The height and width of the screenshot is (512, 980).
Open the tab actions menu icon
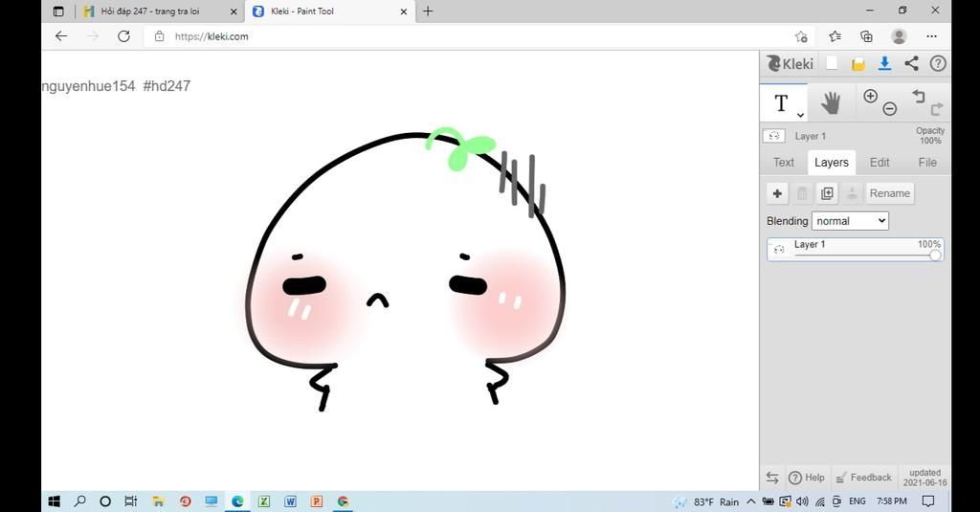point(58,11)
